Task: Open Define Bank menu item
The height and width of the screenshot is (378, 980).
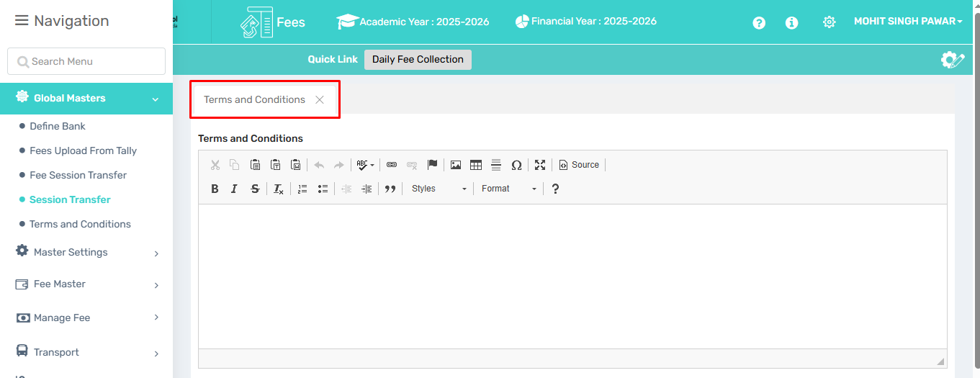Action: (x=58, y=126)
